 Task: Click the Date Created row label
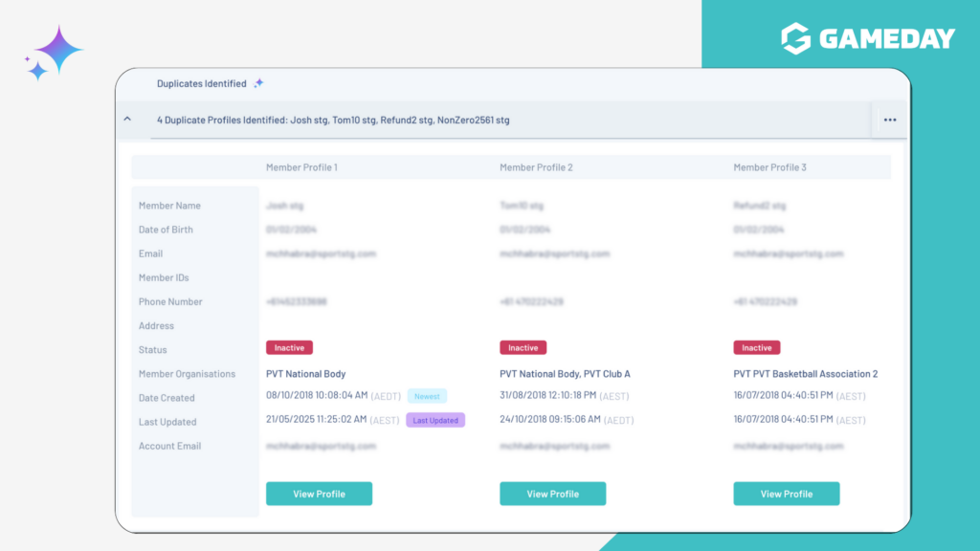pos(167,397)
